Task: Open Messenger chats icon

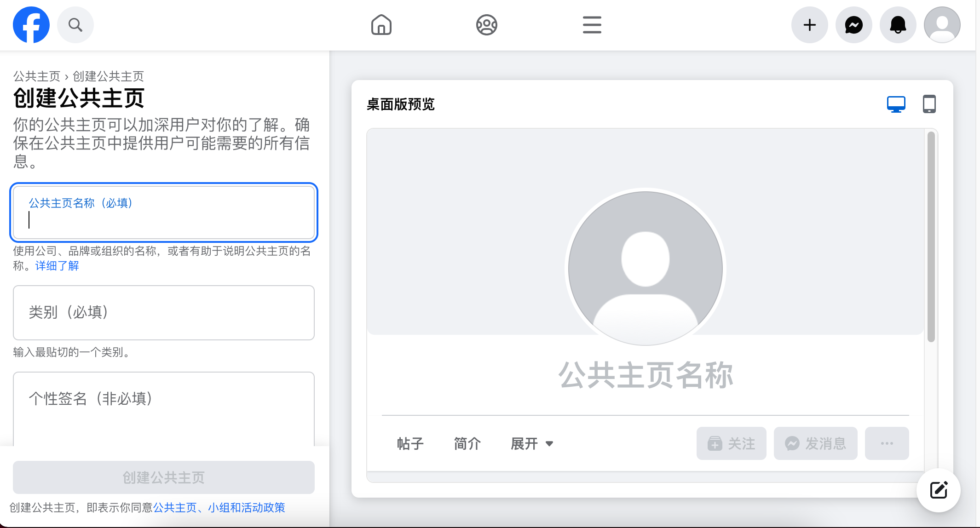Action: [854, 25]
